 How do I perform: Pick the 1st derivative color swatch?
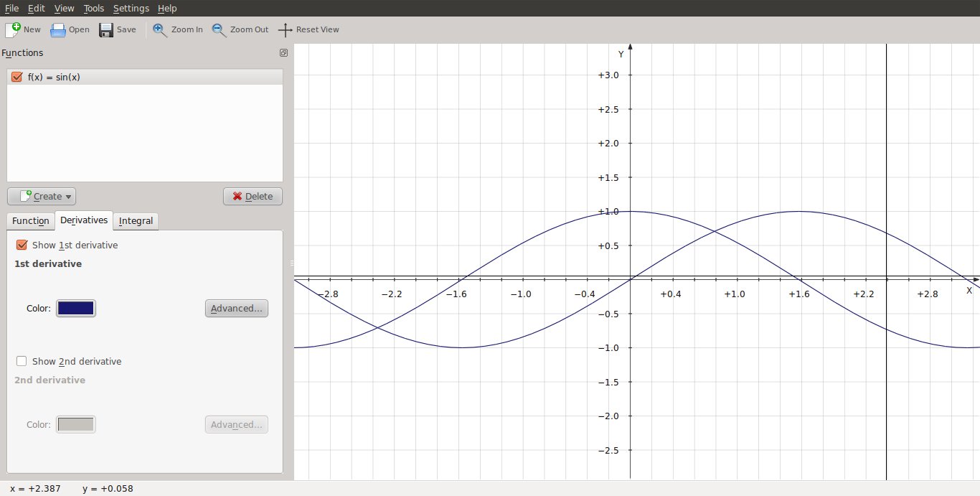(75, 308)
